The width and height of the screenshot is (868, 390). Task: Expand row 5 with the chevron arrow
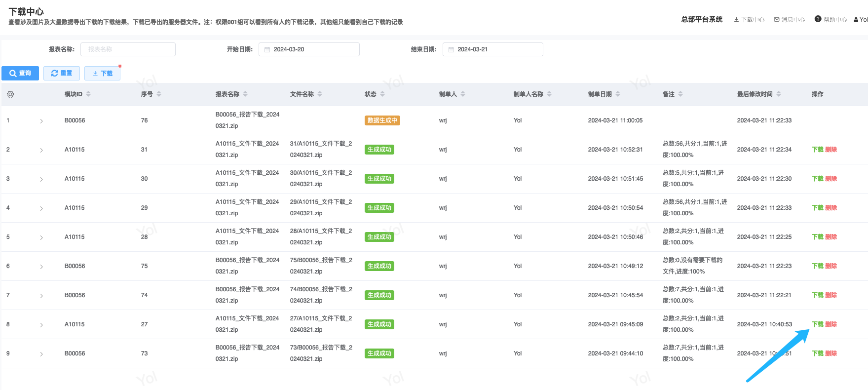[41, 237]
